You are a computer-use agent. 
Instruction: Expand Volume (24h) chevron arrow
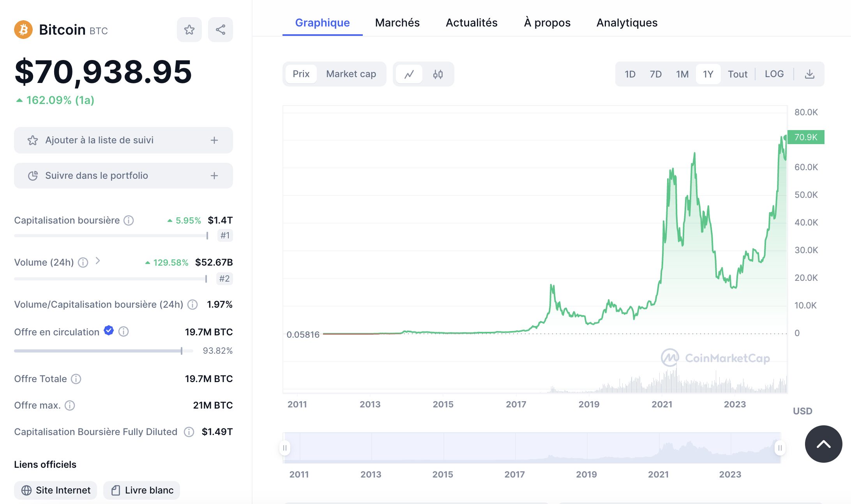(98, 261)
